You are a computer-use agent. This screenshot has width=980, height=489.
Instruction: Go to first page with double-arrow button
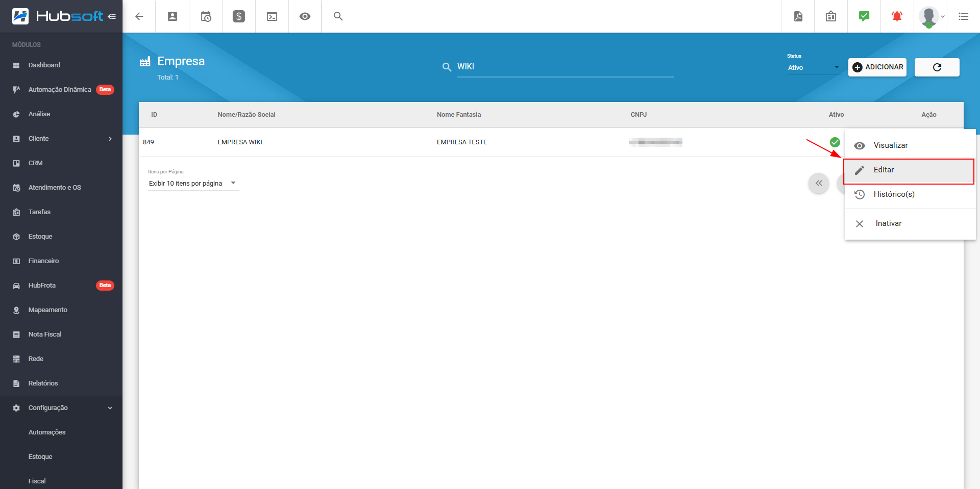[x=819, y=184]
